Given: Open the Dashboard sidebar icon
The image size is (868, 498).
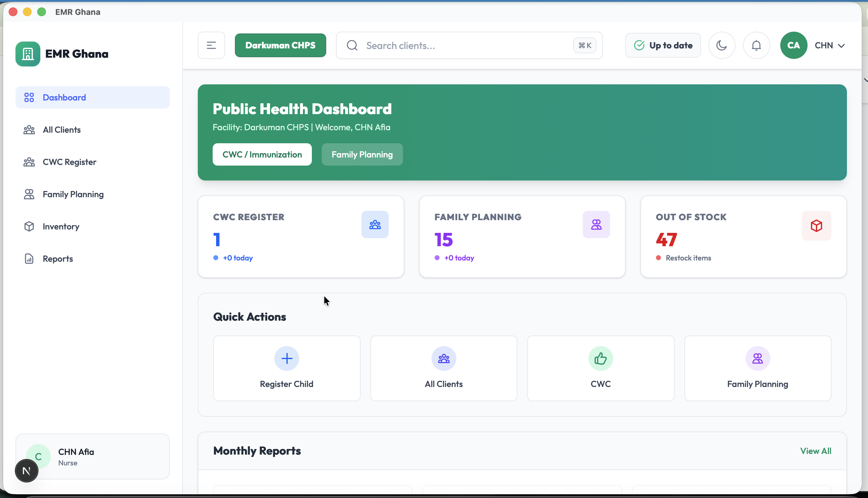Looking at the screenshot, I should coord(29,97).
